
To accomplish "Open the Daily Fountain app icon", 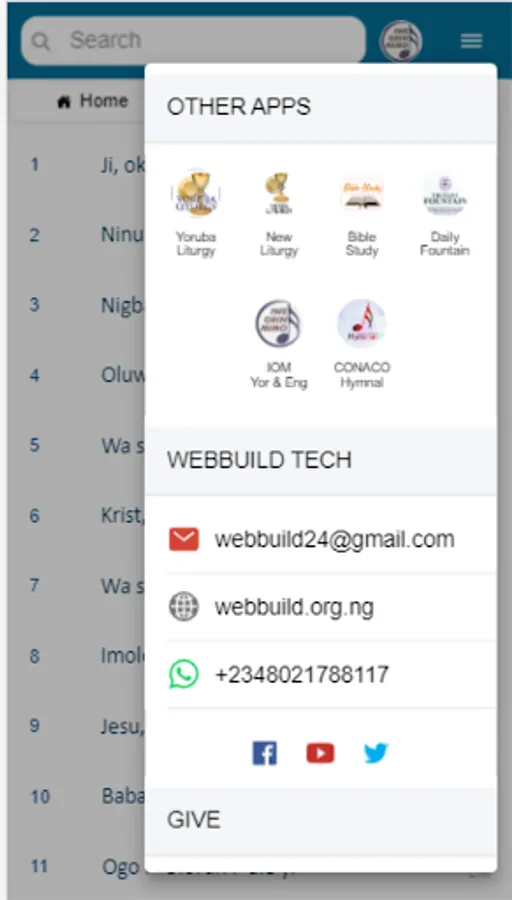I will [x=444, y=193].
